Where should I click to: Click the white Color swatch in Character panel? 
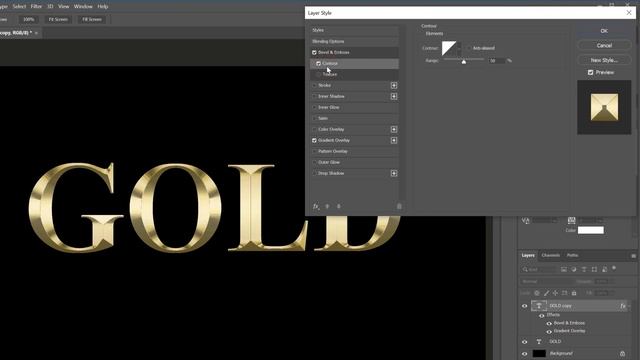click(x=591, y=230)
